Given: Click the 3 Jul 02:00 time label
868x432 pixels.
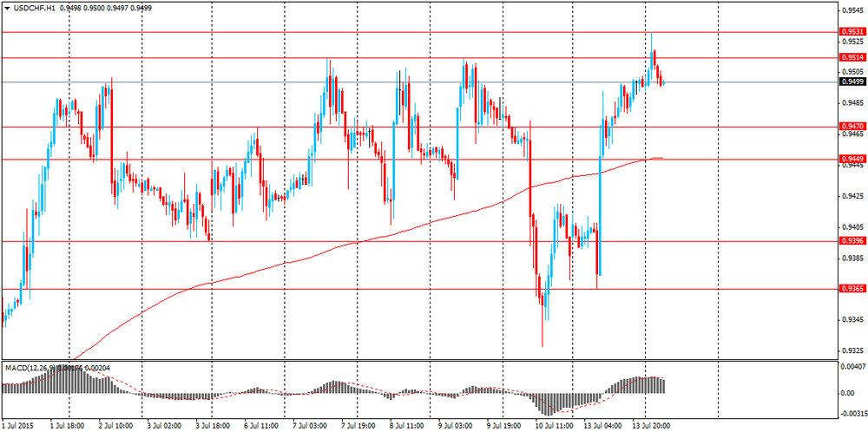Looking at the screenshot, I should pyautogui.click(x=164, y=426).
